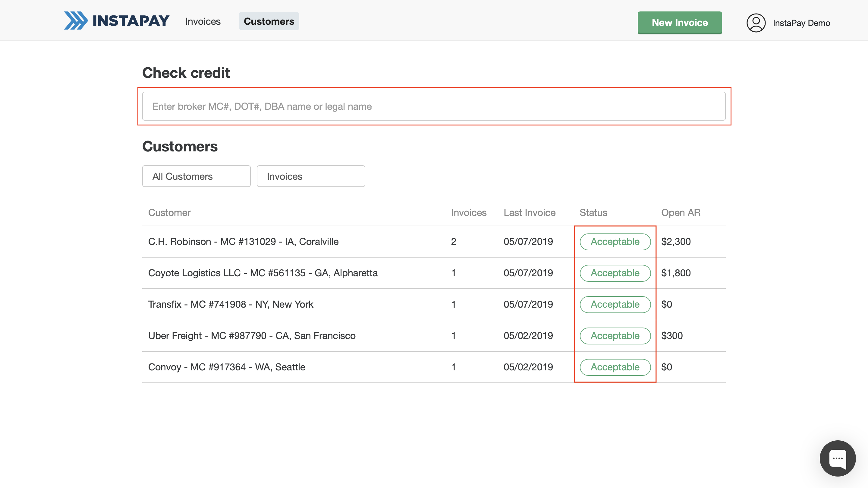This screenshot has height=488, width=868.
Task: Select the $2,300 Open AR value
Action: coord(676,242)
